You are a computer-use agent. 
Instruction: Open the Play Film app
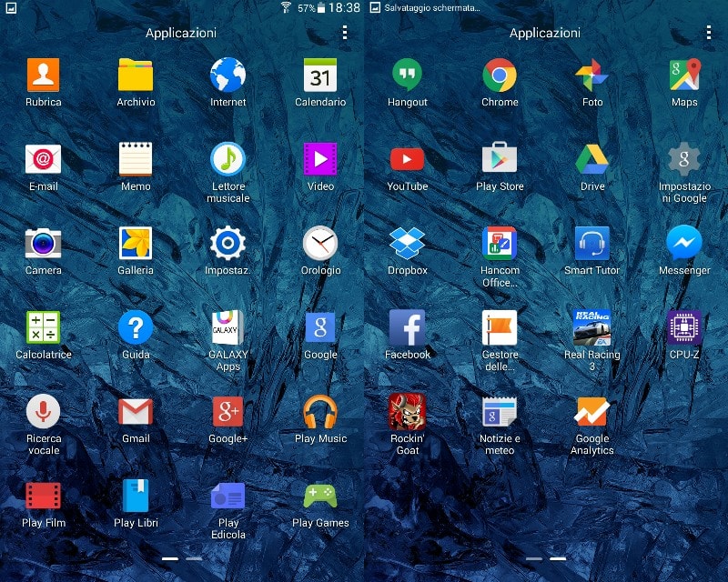pos(43,496)
